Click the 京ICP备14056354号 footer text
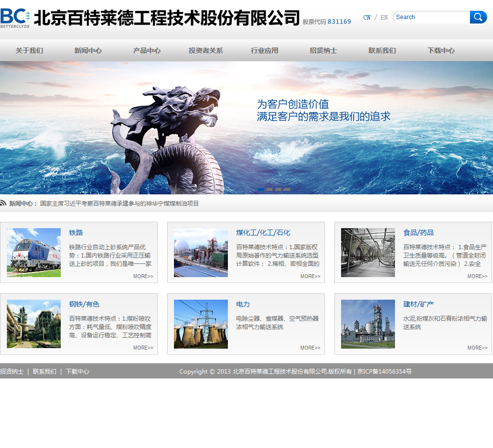 [x=384, y=372]
